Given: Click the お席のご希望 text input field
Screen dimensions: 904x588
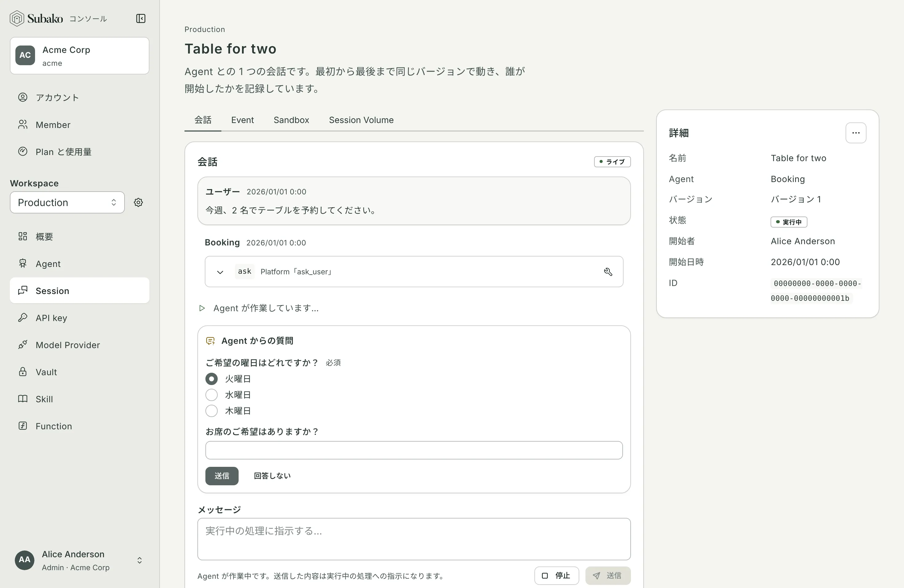Looking at the screenshot, I should 414,450.
